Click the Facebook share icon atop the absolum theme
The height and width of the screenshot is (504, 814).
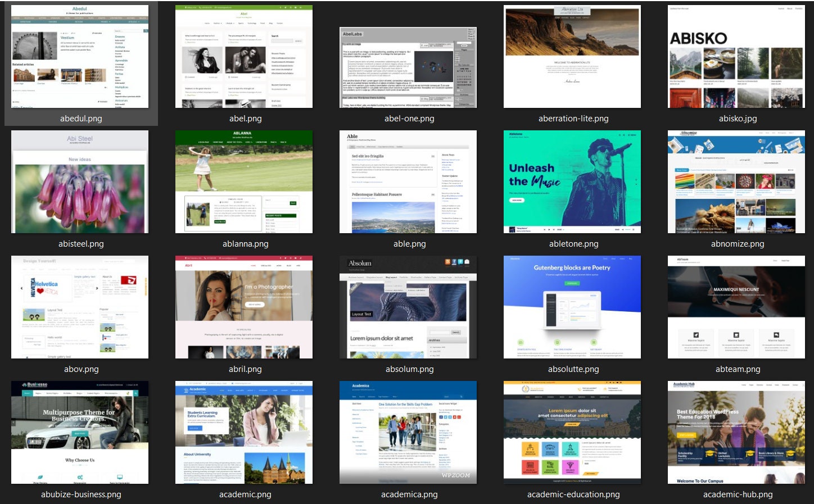454,262
